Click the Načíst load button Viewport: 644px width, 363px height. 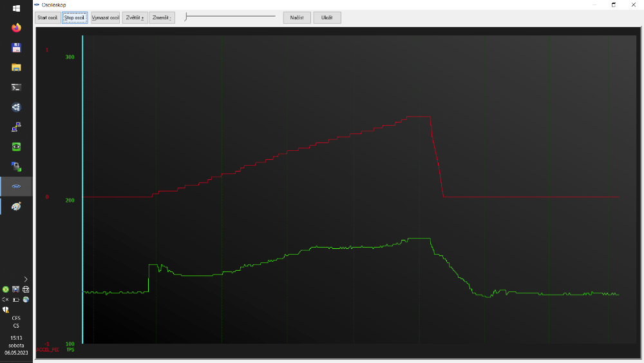click(x=297, y=17)
